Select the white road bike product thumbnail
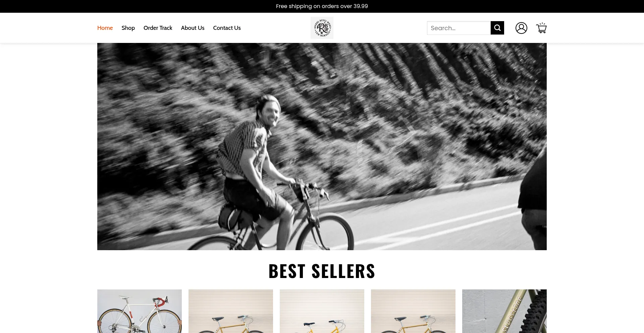 tap(140, 311)
